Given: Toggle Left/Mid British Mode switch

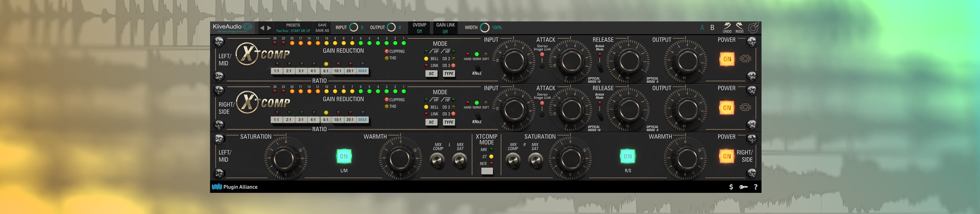Looking at the screenshot, I should pos(599,68).
